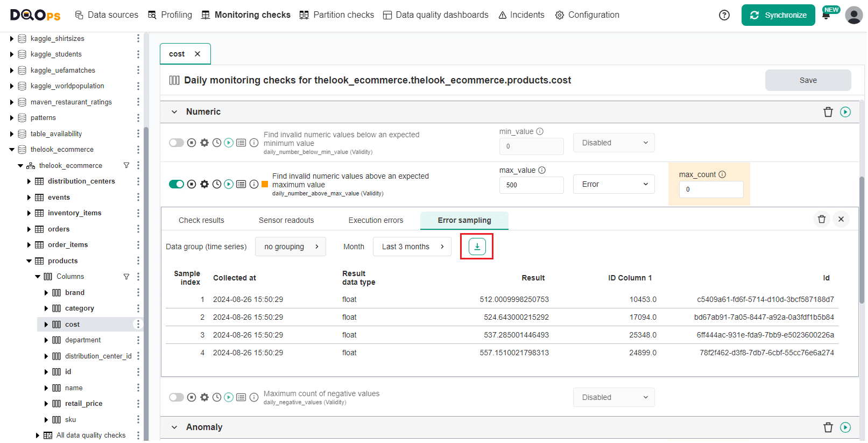Image resolution: width=868 pixels, height=443 pixels.
Task: Show info for below-min-value check
Action: [254, 143]
